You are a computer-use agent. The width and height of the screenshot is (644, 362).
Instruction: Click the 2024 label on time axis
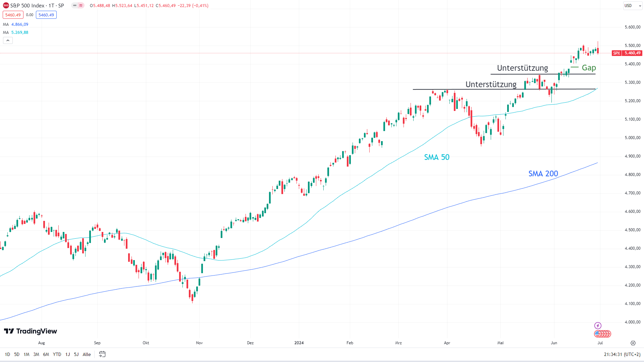(x=299, y=343)
